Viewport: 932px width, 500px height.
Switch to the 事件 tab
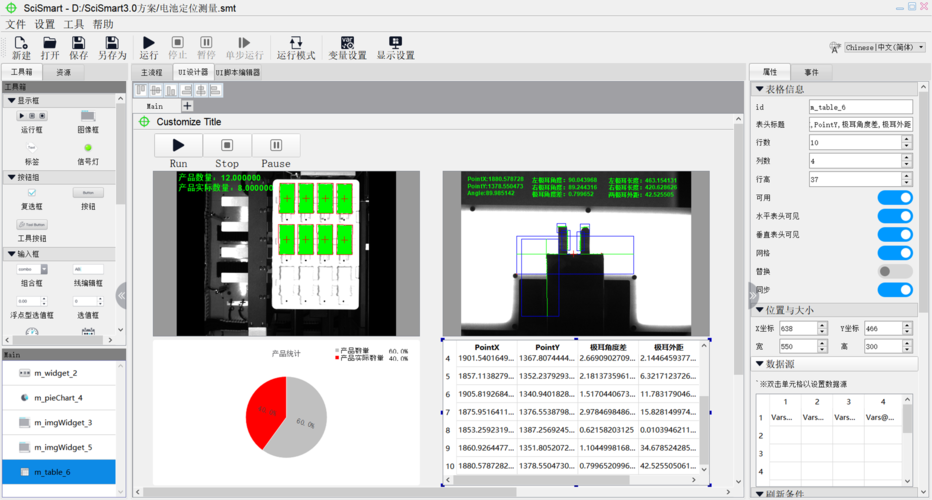pyautogui.click(x=811, y=73)
